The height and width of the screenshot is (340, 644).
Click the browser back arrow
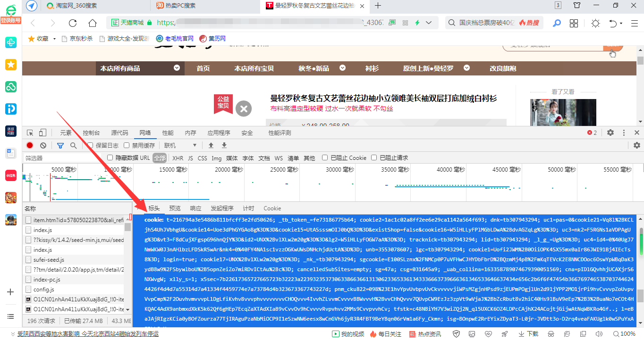[33, 23]
